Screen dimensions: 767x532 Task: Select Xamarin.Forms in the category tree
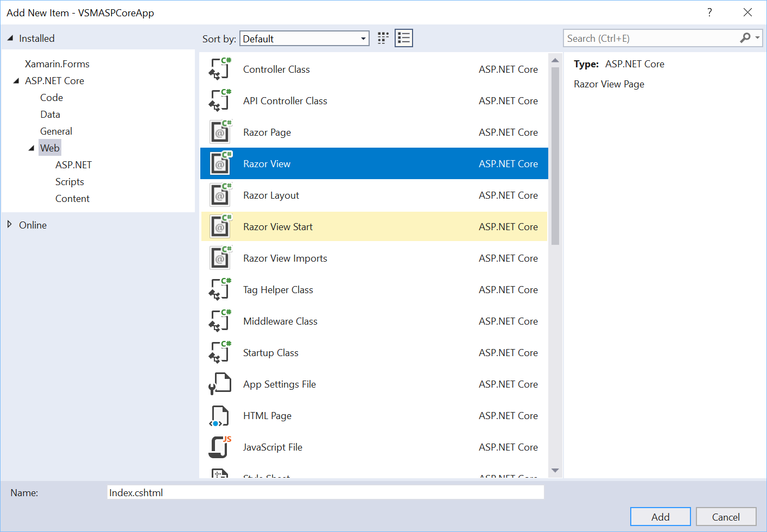[57, 64]
